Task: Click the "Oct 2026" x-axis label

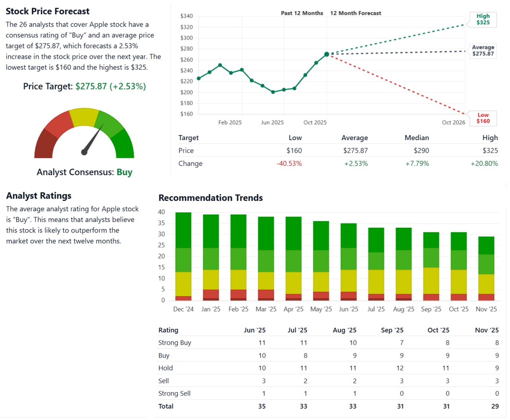Action: [x=453, y=123]
